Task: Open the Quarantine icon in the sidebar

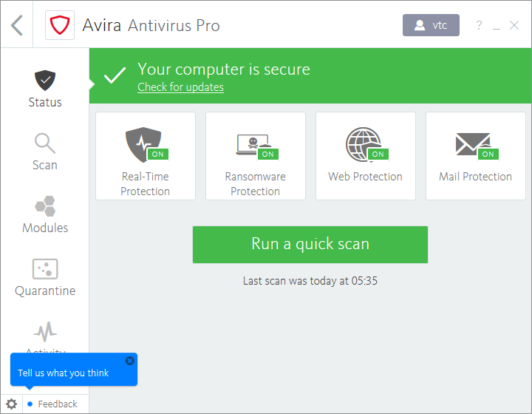Action: click(45, 268)
